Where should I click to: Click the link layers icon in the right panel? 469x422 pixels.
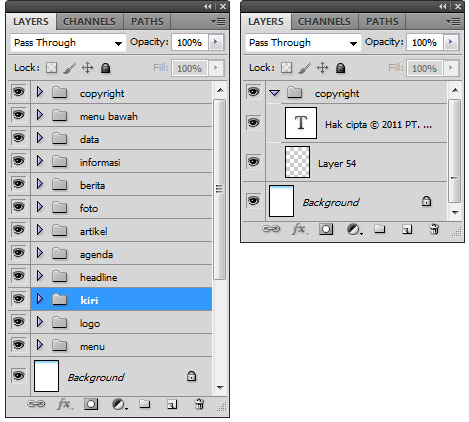[271, 229]
